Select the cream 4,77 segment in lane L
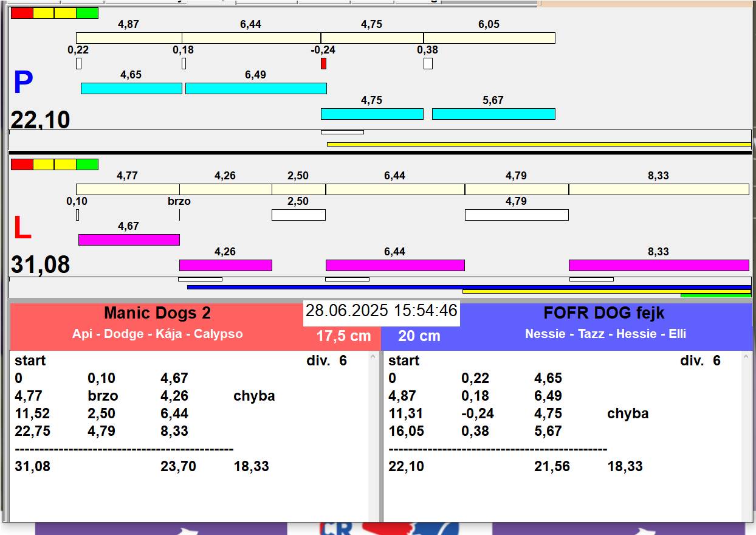 click(x=128, y=189)
